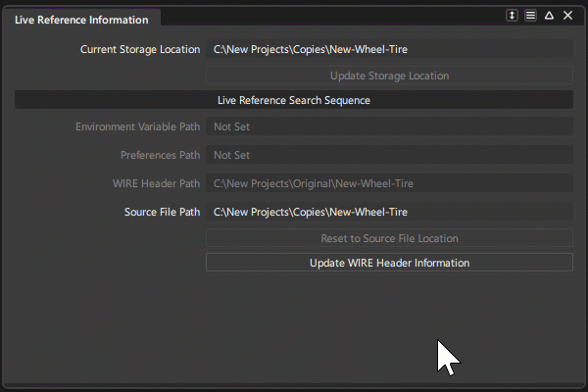588x392 pixels.
Task: Select the Live Reference Information tab
Action: tap(81, 19)
